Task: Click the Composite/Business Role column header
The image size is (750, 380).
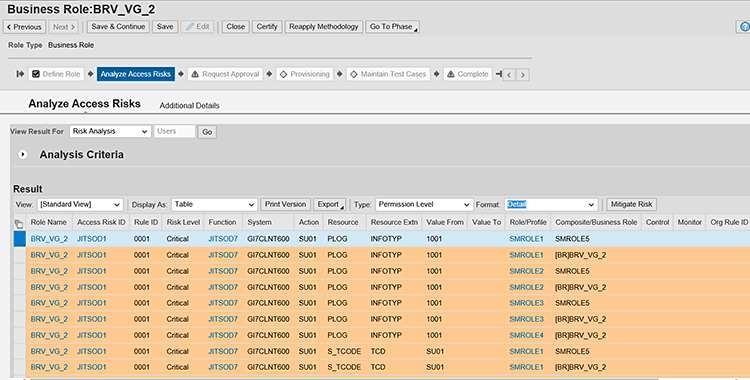Action: pos(596,223)
